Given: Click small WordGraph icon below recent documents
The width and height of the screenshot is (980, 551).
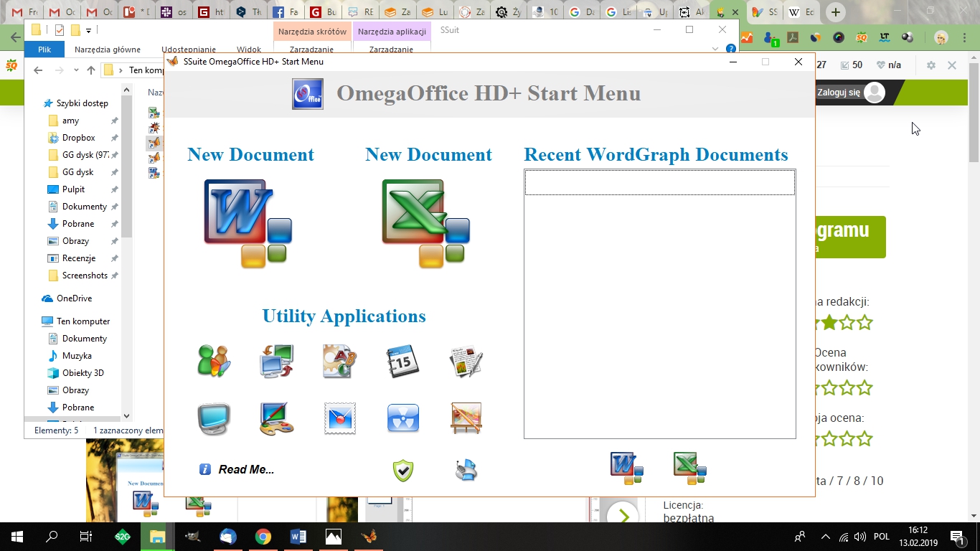Looking at the screenshot, I should (626, 468).
